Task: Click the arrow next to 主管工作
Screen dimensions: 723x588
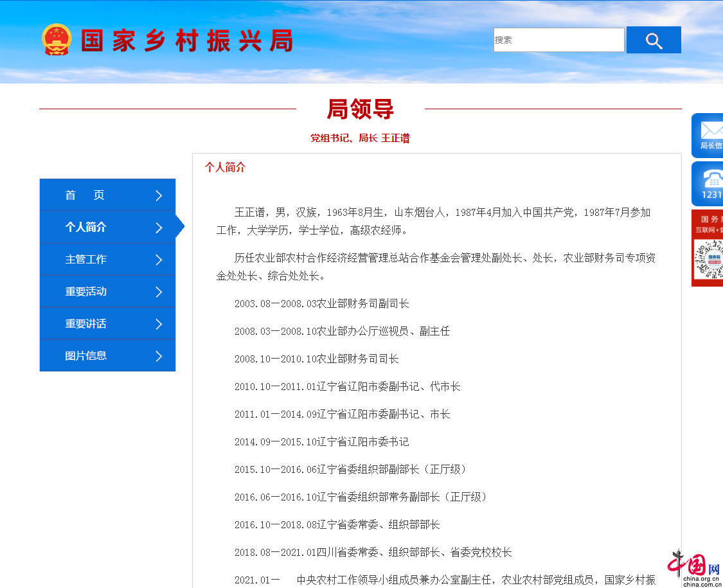Action: click(159, 260)
